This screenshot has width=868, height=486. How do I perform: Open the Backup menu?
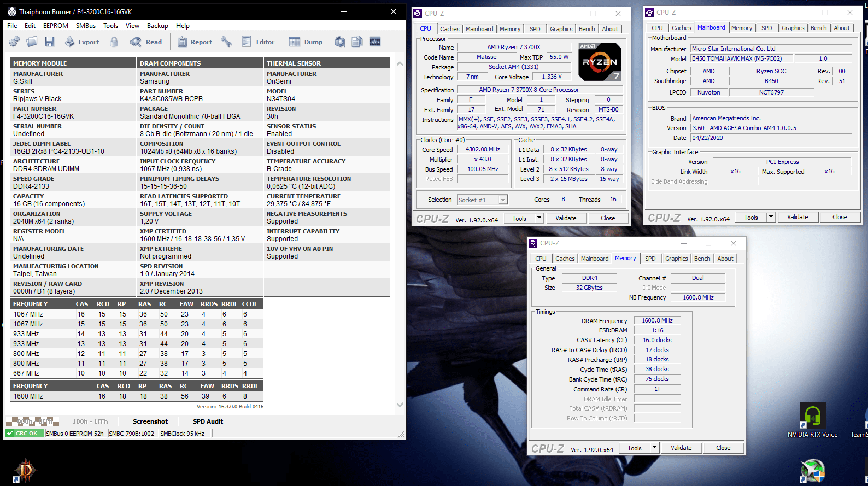coord(157,26)
